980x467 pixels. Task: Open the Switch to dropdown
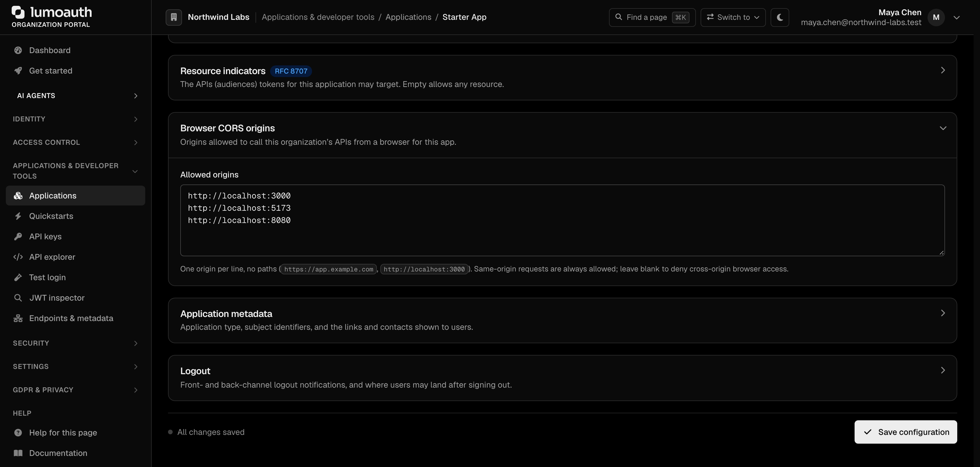(x=733, y=17)
